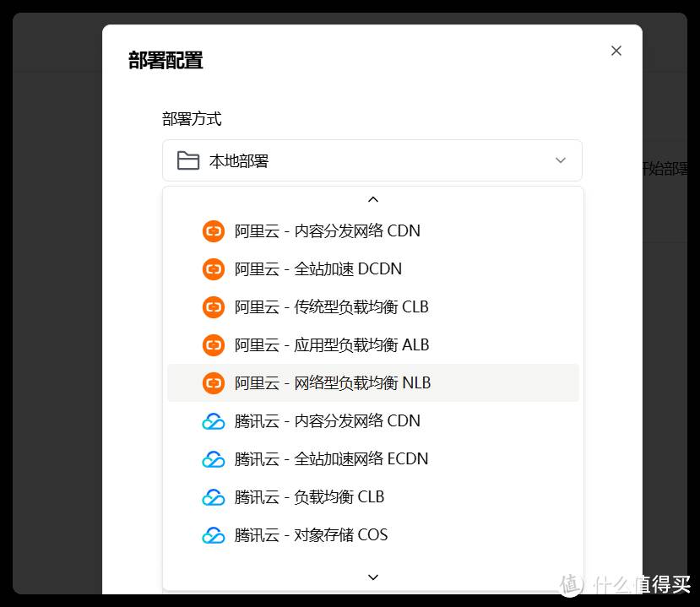
Task: Select 阿里云 - 全站加速 DCDN option
Action: click(x=372, y=269)
